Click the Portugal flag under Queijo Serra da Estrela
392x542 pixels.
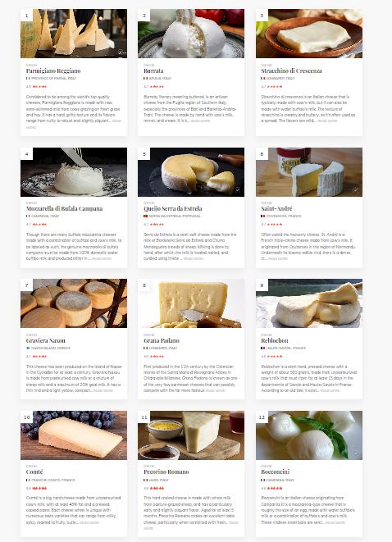(x=145, y=216)
